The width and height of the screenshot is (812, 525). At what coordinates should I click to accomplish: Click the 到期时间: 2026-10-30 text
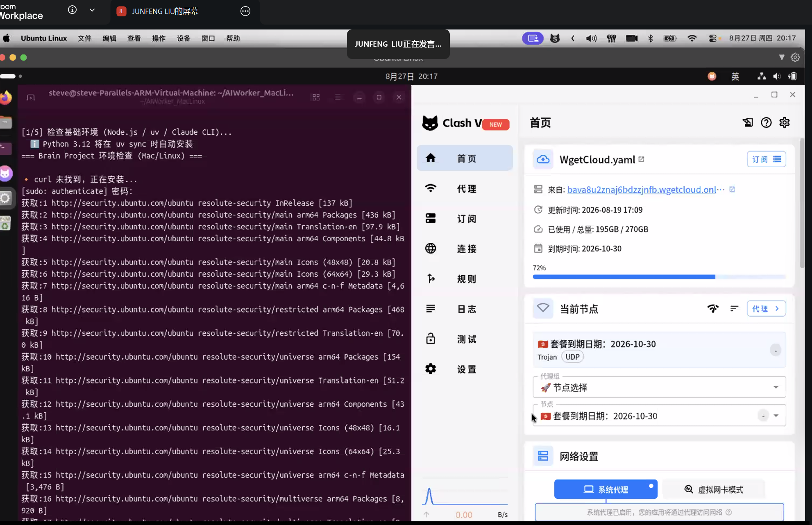(x=585, y=249)
